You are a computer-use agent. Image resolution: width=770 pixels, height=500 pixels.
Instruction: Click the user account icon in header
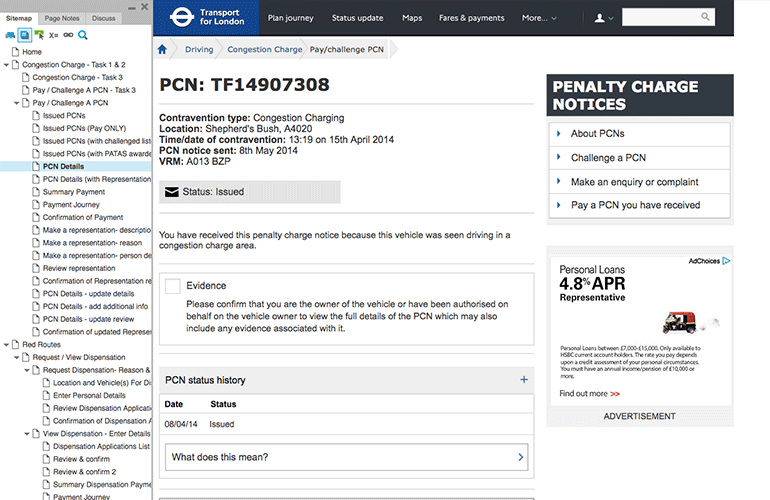coord(601,18)
